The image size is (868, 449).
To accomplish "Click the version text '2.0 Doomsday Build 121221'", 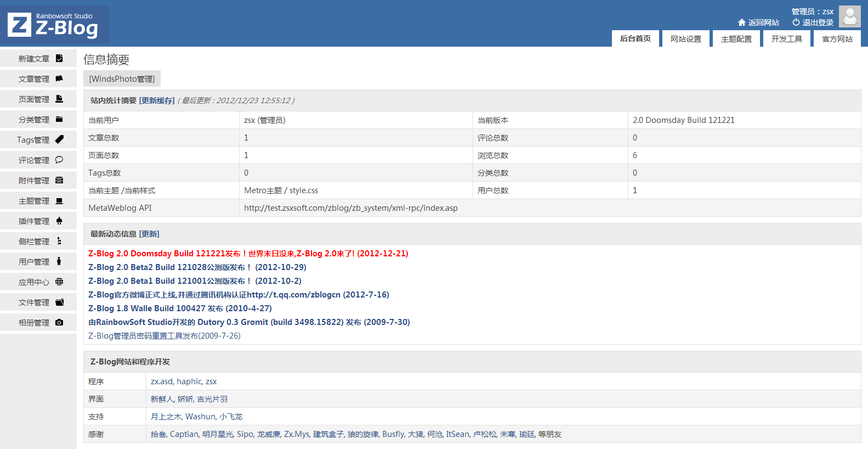I will (684, 120).
